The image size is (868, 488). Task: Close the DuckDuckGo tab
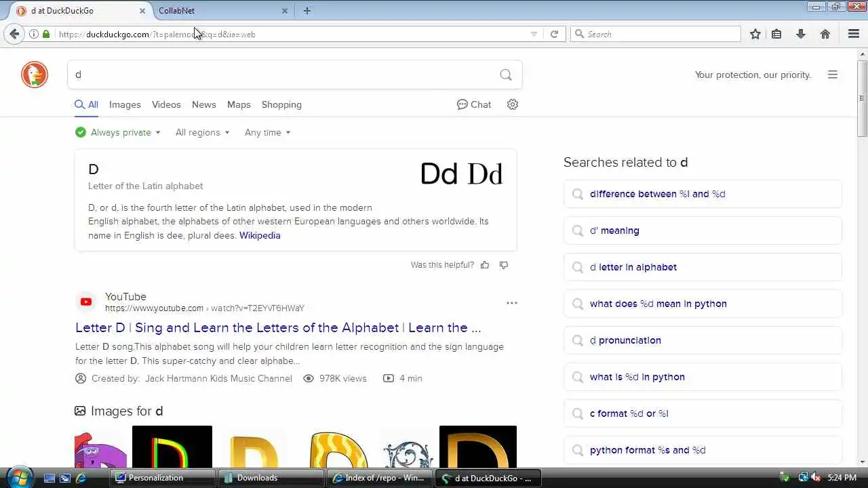click(x=142, y=11)
